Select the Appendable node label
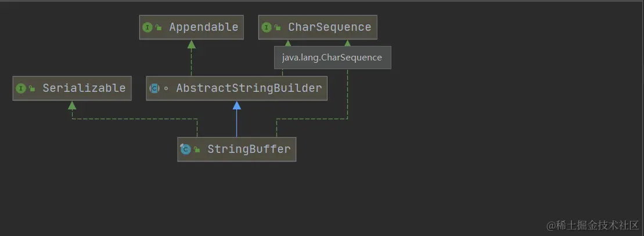 click(x=204, y=27)
